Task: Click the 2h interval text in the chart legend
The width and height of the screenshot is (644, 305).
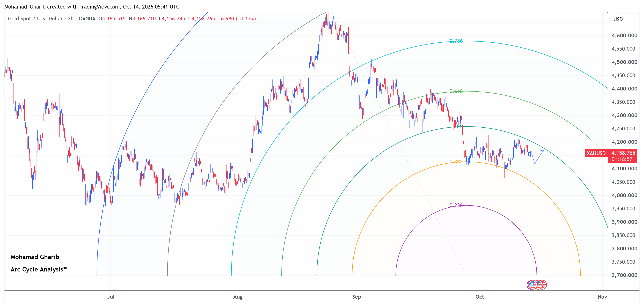Action: pos(70,19)
